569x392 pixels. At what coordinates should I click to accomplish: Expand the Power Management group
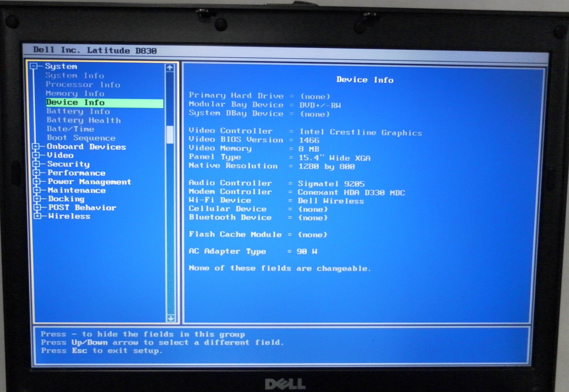37,181
